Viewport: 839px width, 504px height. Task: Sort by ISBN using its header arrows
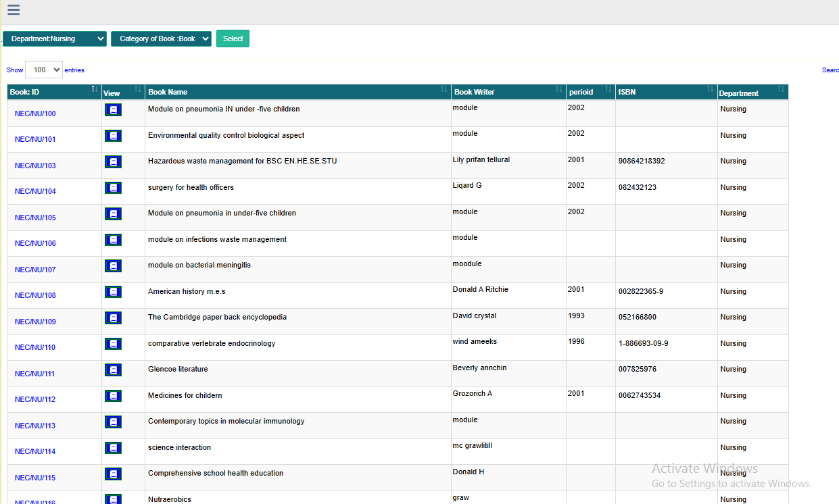(710, 89)
